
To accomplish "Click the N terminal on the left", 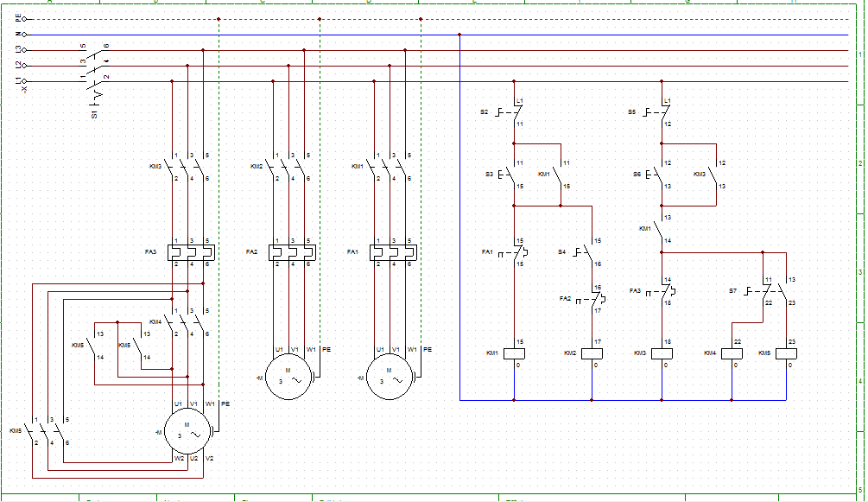I will point(23,35).
